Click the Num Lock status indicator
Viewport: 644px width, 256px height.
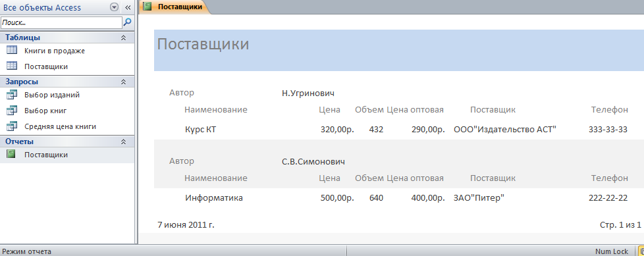coord(612,251)
